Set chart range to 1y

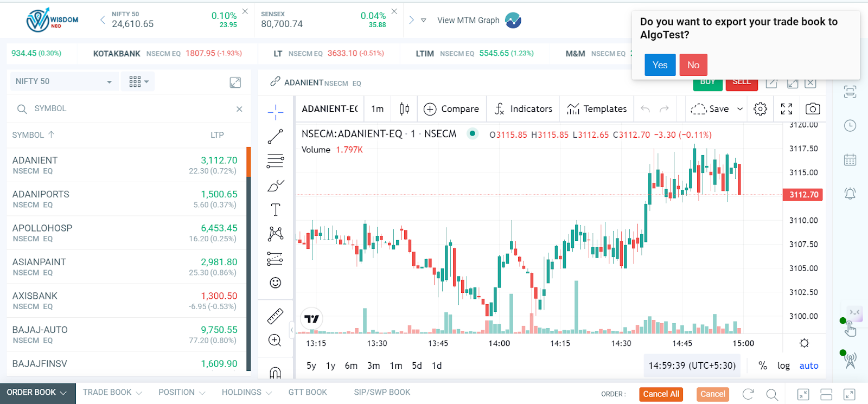331,365
